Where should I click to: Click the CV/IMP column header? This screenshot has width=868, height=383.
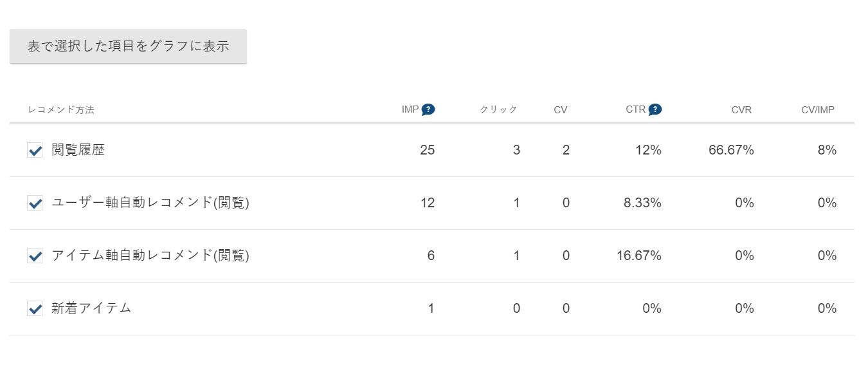tap(818, 110)
